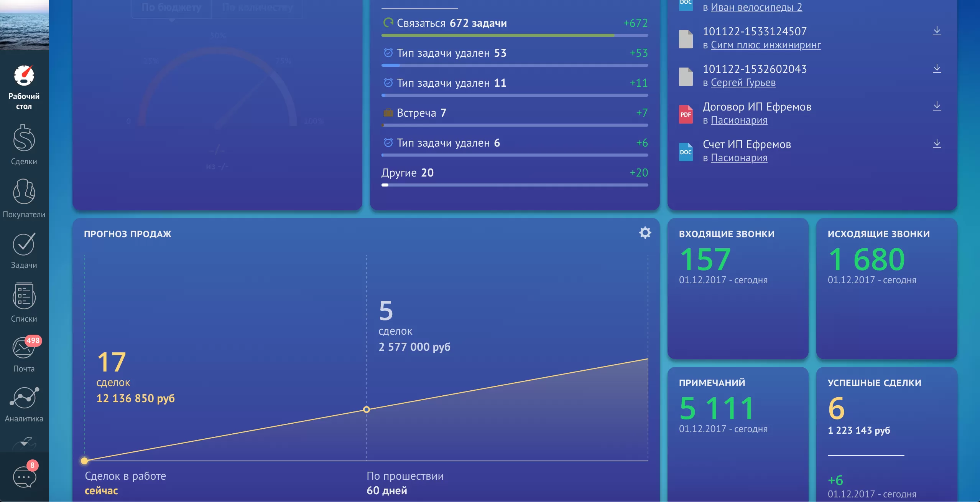
Task: Switch to the По количеству tab
Action: (x=257, y=7)
